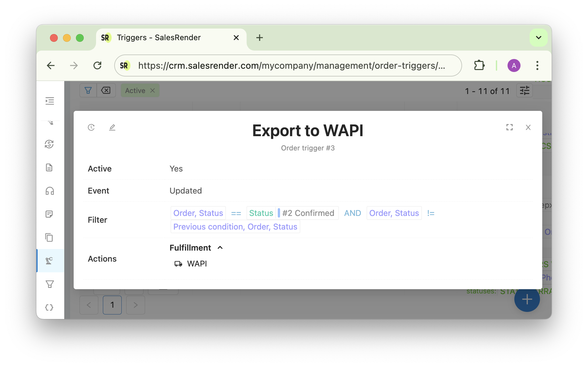
Task: Select page 1 in pagination
Action: tap(112, 305)
